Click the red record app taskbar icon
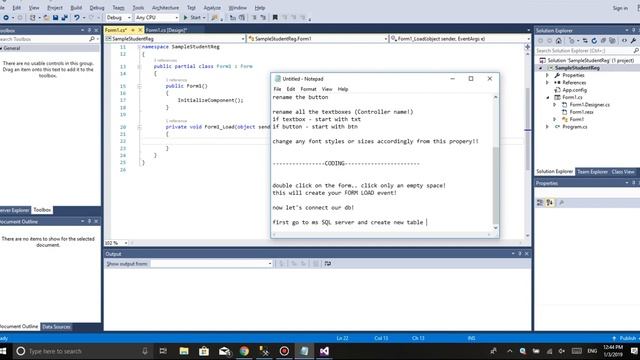Viewport: 640px width, 360px height. click(x=284, y=351)
